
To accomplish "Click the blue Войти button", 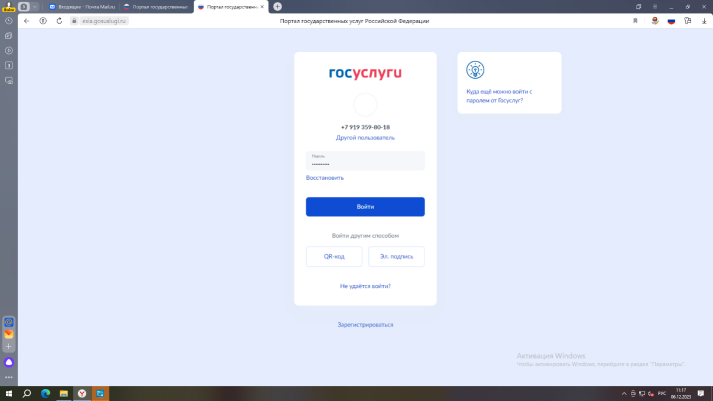I will (365, 207).
